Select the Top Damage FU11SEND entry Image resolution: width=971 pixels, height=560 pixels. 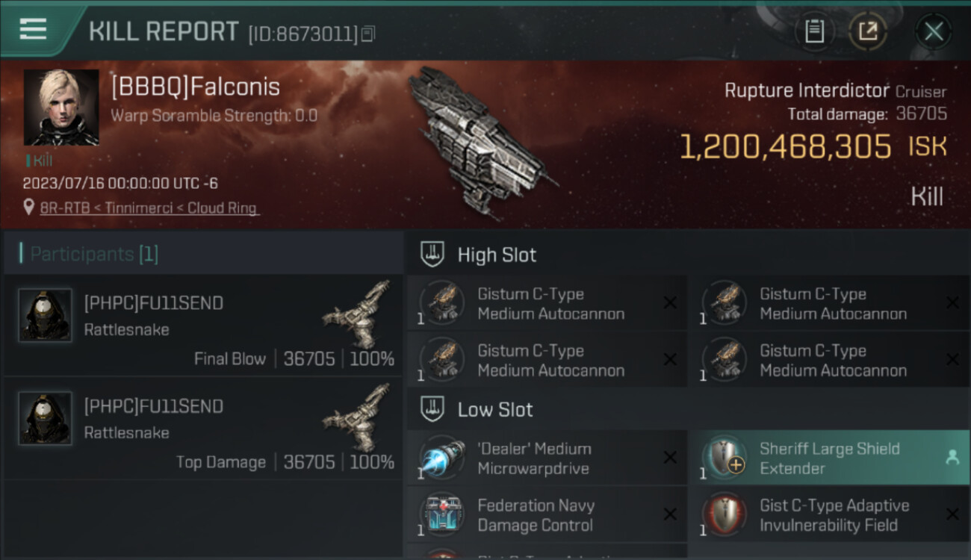pos(203,429)
